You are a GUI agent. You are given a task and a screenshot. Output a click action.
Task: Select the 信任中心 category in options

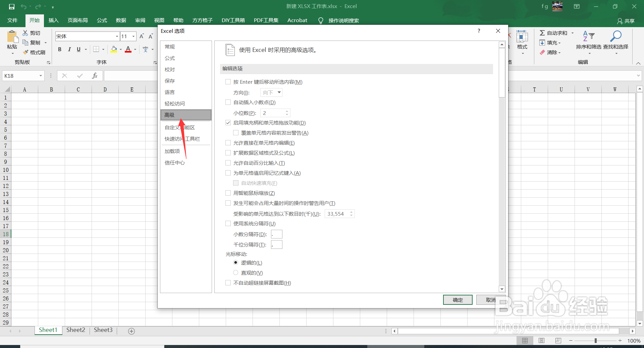[x=174, y=162]
